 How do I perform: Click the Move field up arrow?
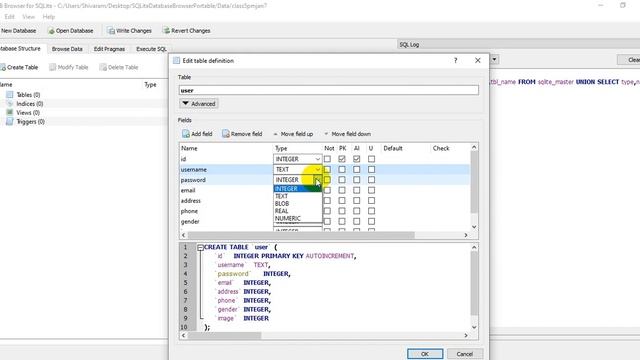[x=276, y=134]
